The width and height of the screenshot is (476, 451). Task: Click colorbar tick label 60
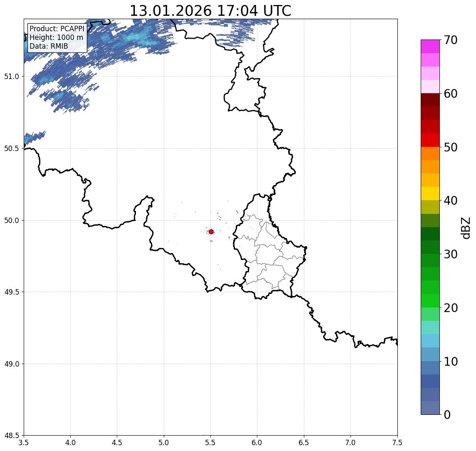point(451,94)
